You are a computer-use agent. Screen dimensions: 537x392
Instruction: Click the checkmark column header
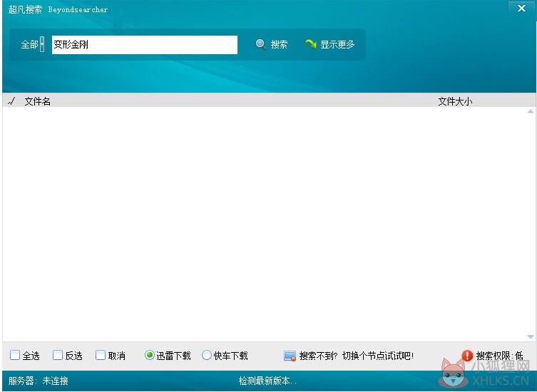pos(11,101)
